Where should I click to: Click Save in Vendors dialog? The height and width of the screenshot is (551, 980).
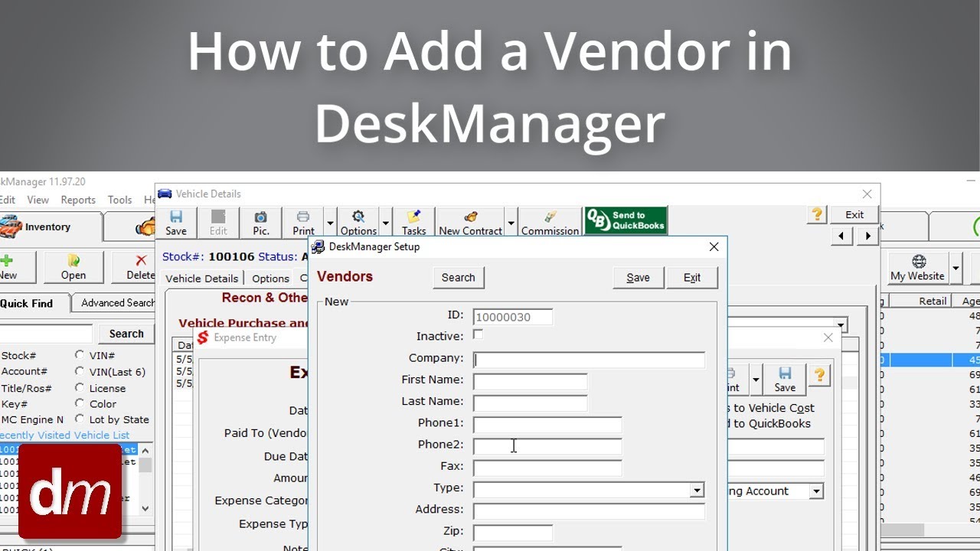(x=638, y=278)
